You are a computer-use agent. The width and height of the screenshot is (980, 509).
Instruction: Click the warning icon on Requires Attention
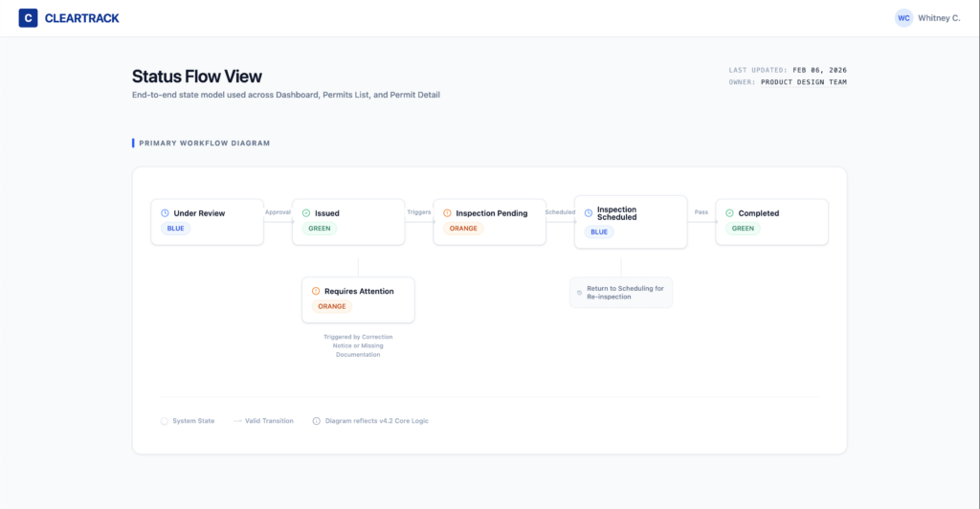(x=316, y=291)
